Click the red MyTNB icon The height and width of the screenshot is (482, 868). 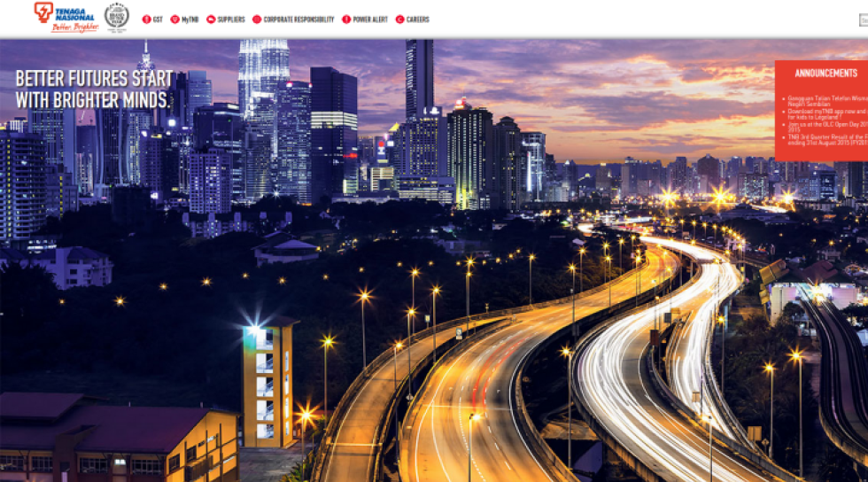[x=174, y=19]
